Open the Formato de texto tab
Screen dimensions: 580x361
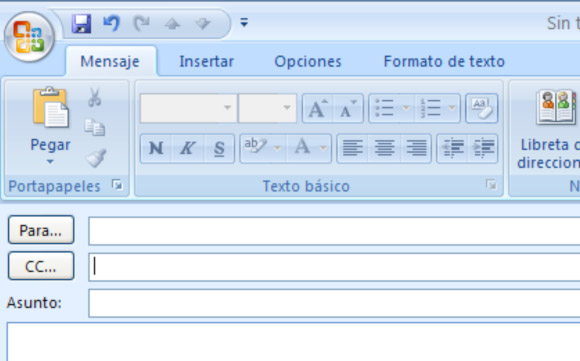click(x=444, y=61)
